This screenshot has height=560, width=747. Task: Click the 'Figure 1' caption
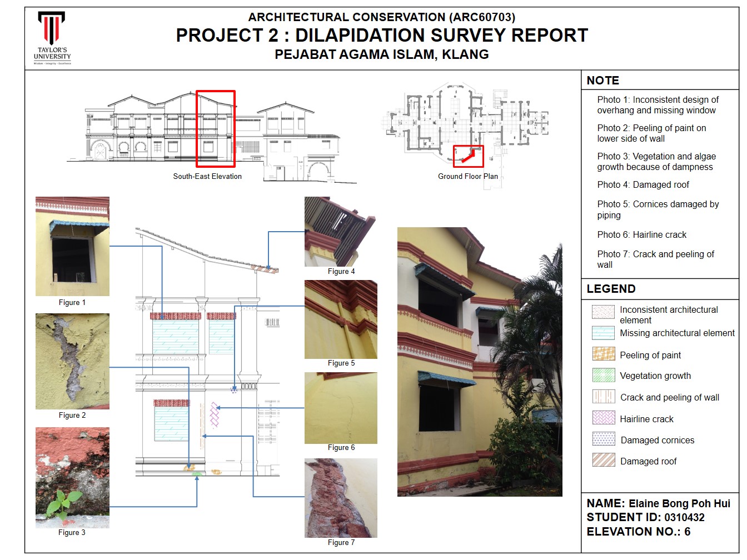(x=72, y=303)
